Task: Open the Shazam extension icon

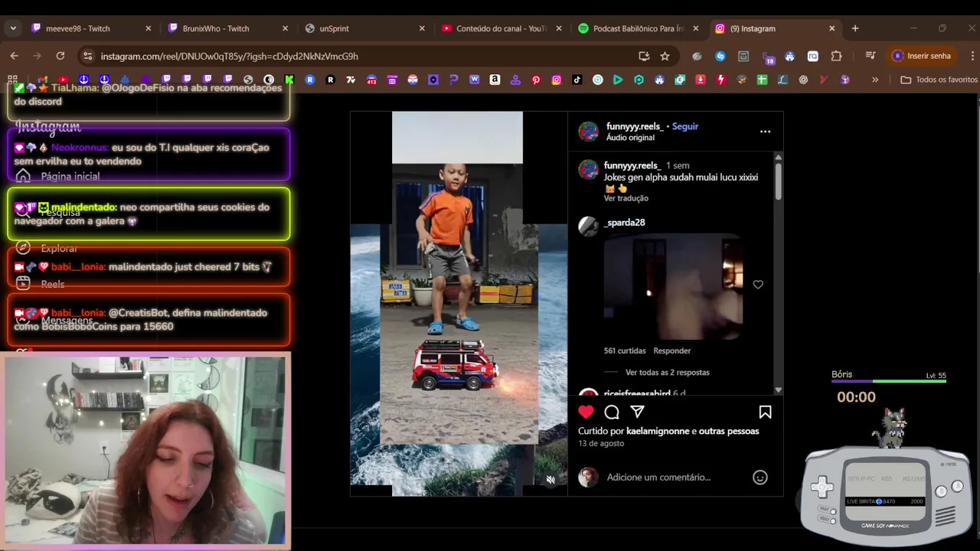Action: pyautogui.click(x=720, y=56)
